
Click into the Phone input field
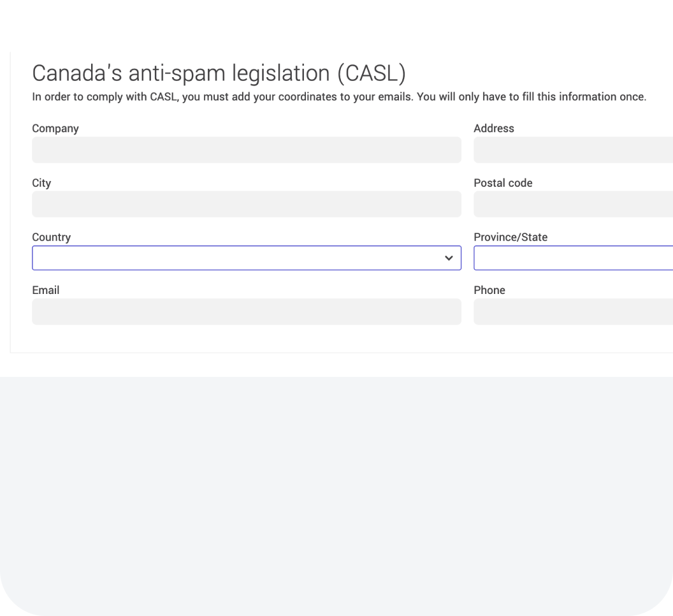click(x=573, y=312)
